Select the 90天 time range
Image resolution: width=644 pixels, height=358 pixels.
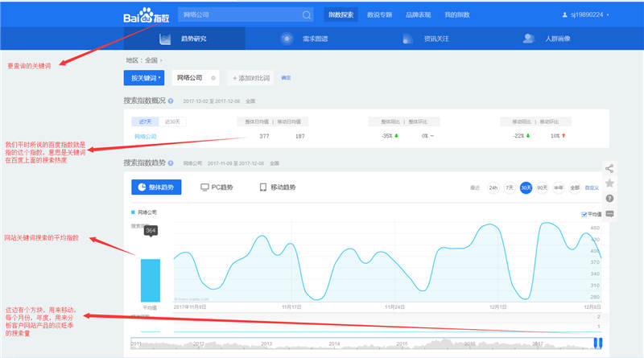coord(543,187)
